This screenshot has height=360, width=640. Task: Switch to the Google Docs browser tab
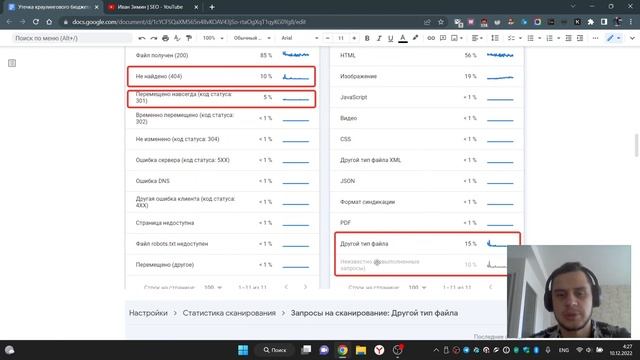53,7
